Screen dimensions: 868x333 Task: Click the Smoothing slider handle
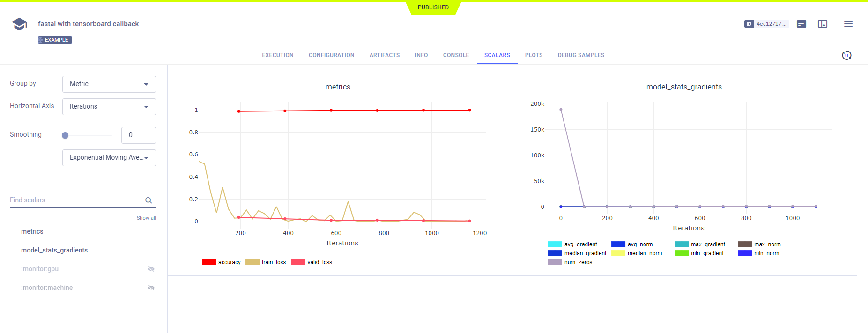click(65, 135)
